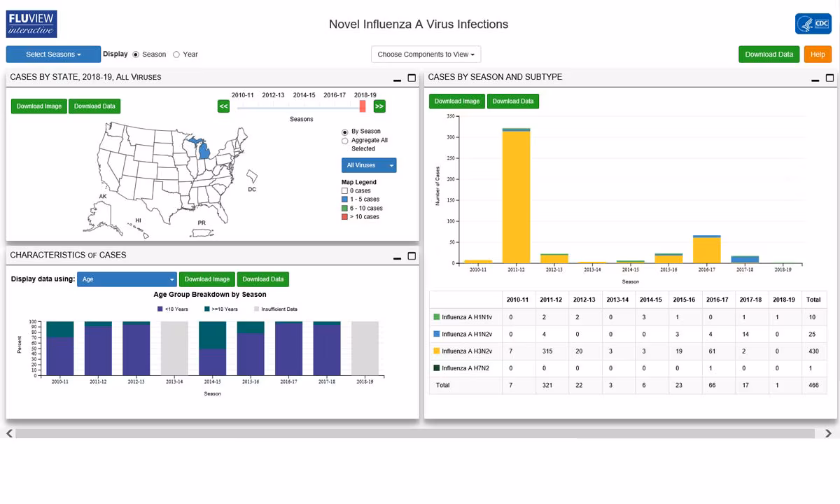Minimize the Cases by State panel
This screenshot has width=840, height=504.
pos(398,78)
